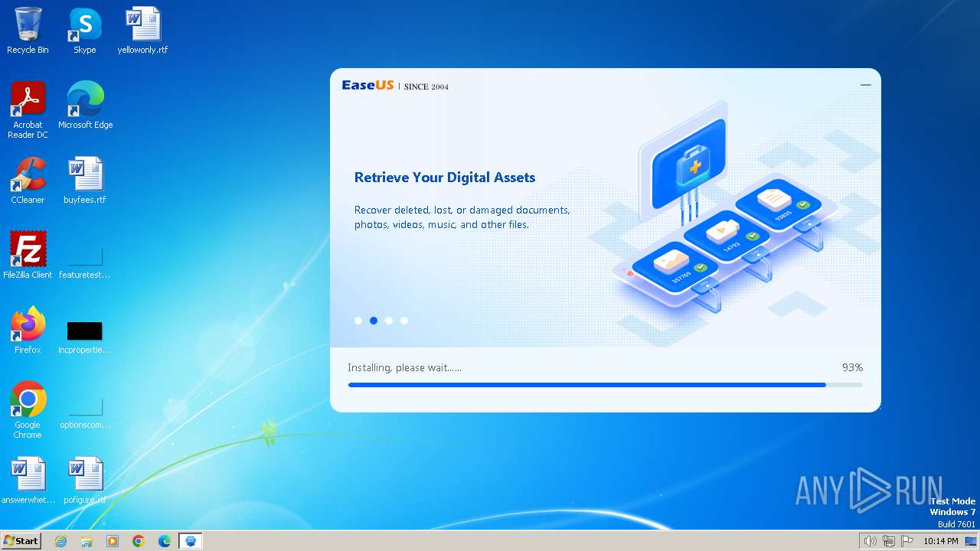This screenshot has width=980, height=551.
Task: Open the network tray icon
Action: tap(889, 541)
